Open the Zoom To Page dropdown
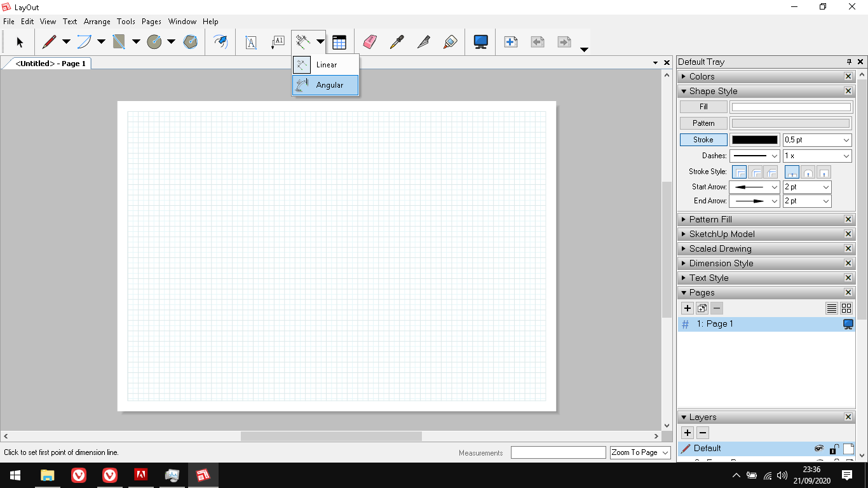Screen dimensions: 868x488 [x=640, y=452]
